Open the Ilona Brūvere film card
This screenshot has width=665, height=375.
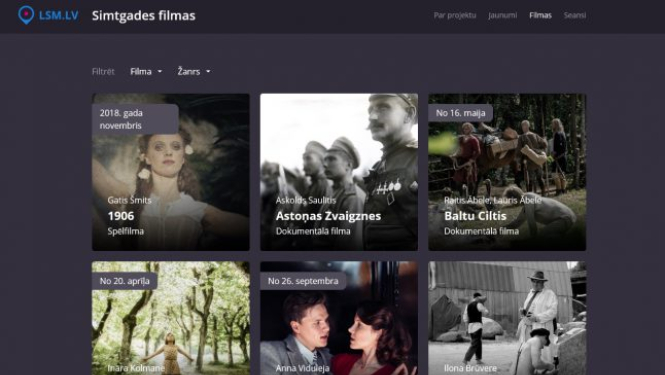pos(507,318)
